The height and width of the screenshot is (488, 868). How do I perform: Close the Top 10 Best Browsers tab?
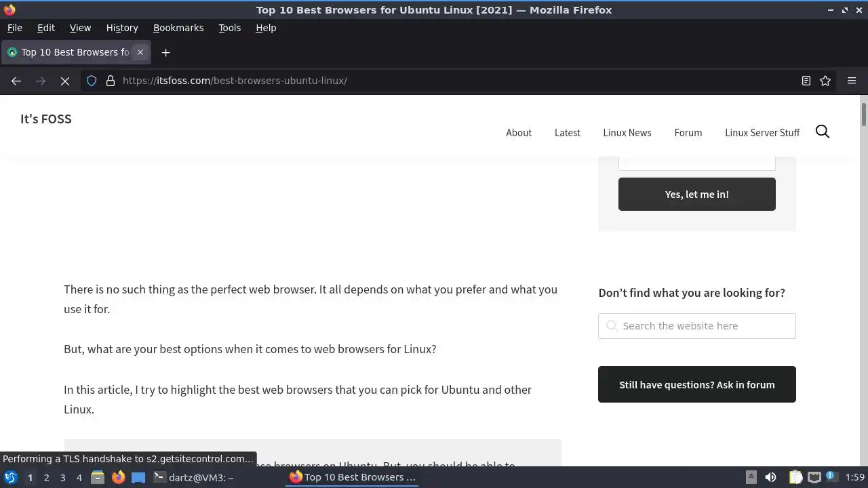(x=140, y=52)
